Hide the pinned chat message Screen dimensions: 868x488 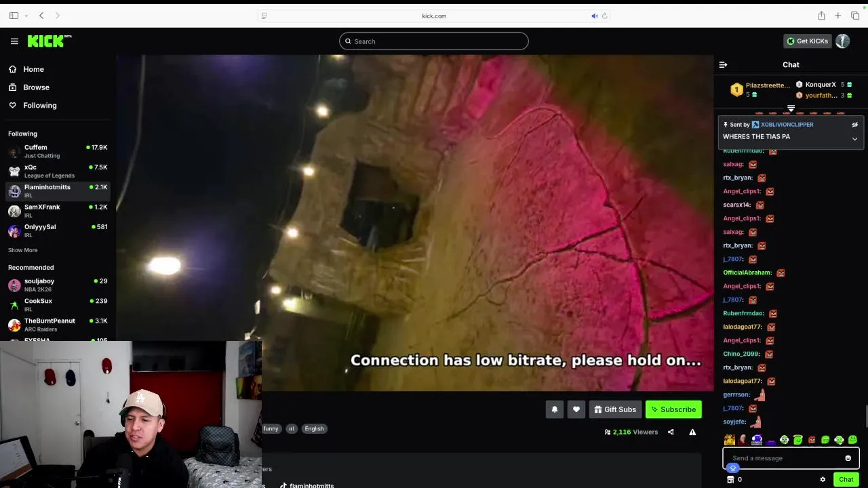click(x=854, y=125)
